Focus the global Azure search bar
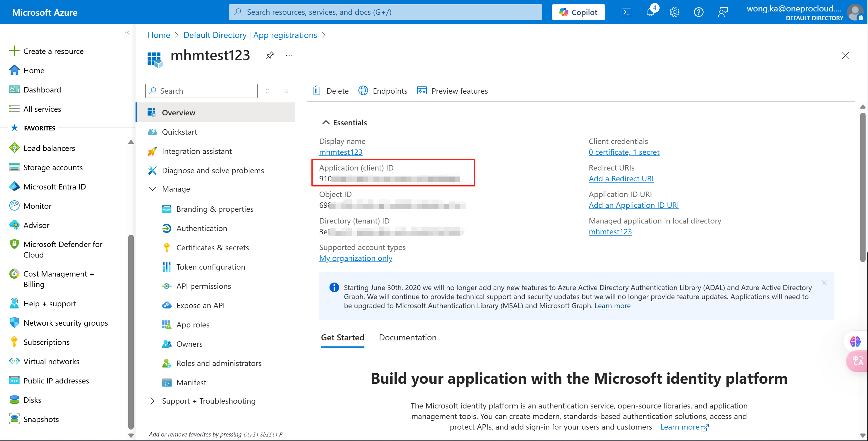This screenshot has height=441, width=868. click(385, 12)
